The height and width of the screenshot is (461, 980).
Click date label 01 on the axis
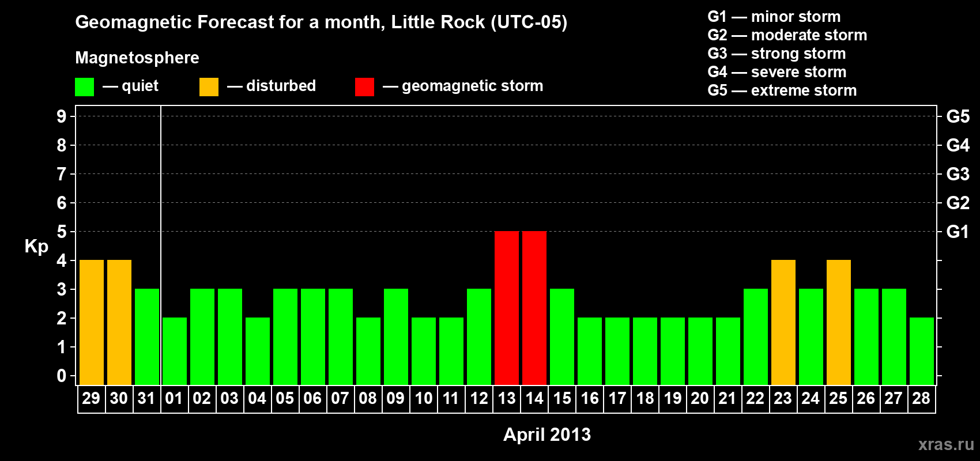click(174, 398)
